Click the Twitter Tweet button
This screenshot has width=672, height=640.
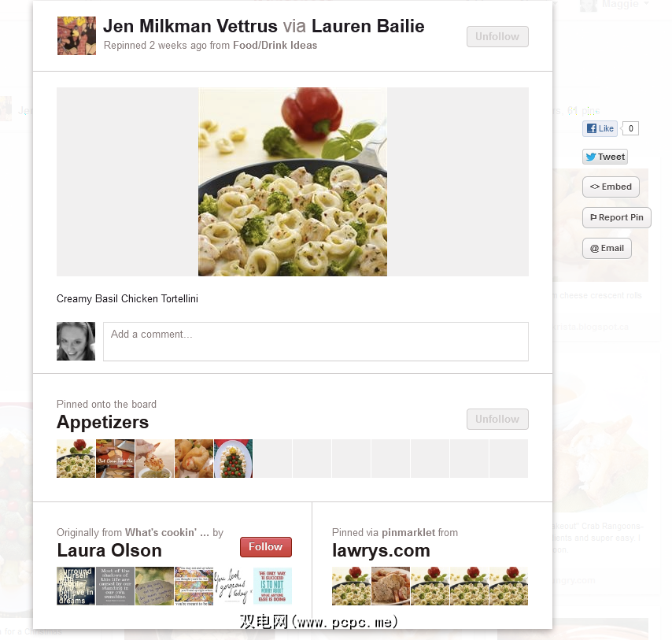604,157
